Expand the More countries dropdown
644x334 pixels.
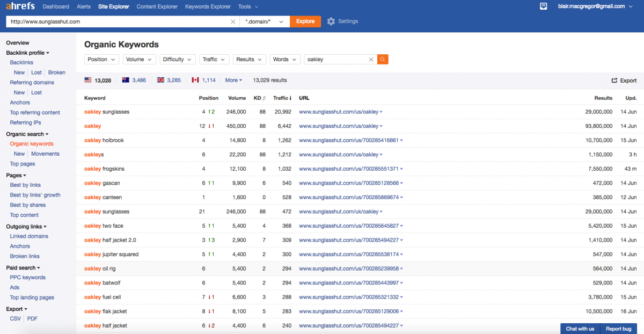(233, 80)
